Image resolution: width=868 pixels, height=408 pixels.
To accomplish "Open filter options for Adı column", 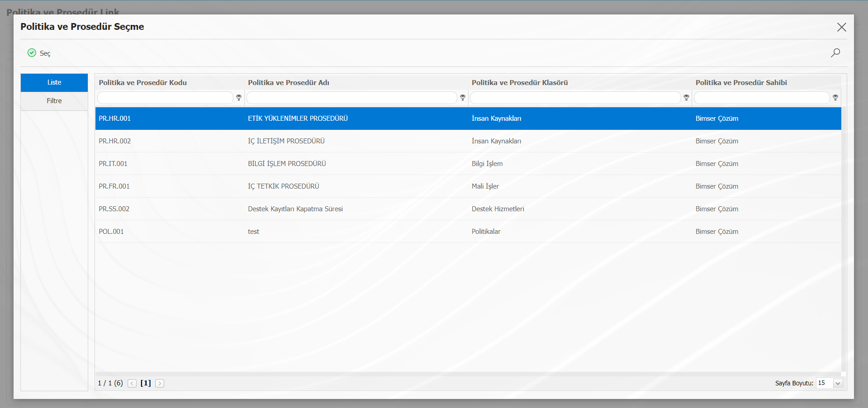I will [463, 98].
